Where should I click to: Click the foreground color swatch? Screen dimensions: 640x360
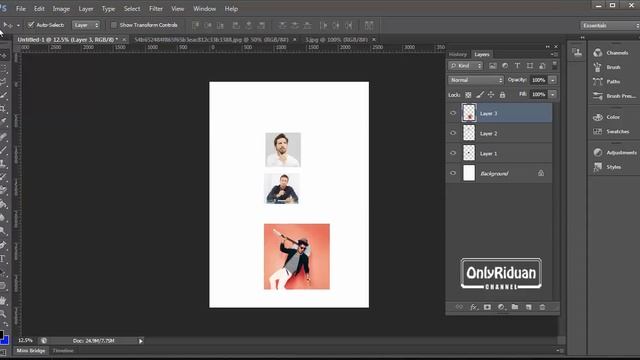click(1, 335)
